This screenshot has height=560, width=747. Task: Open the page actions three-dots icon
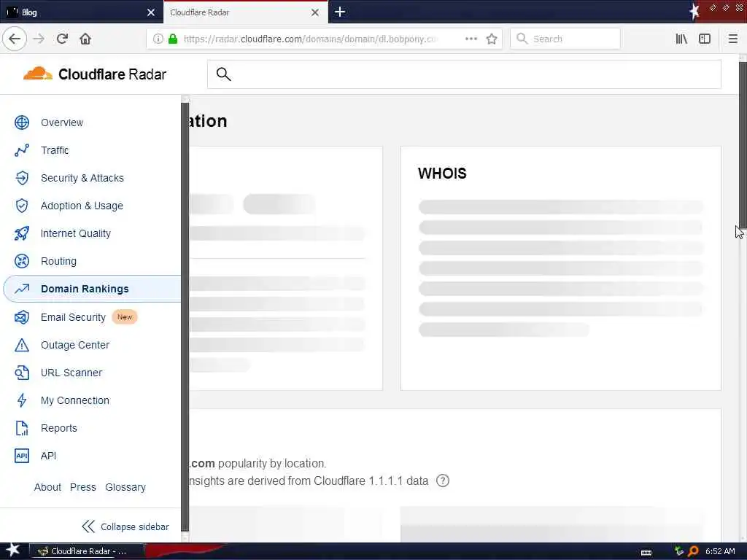pos(471,39)
